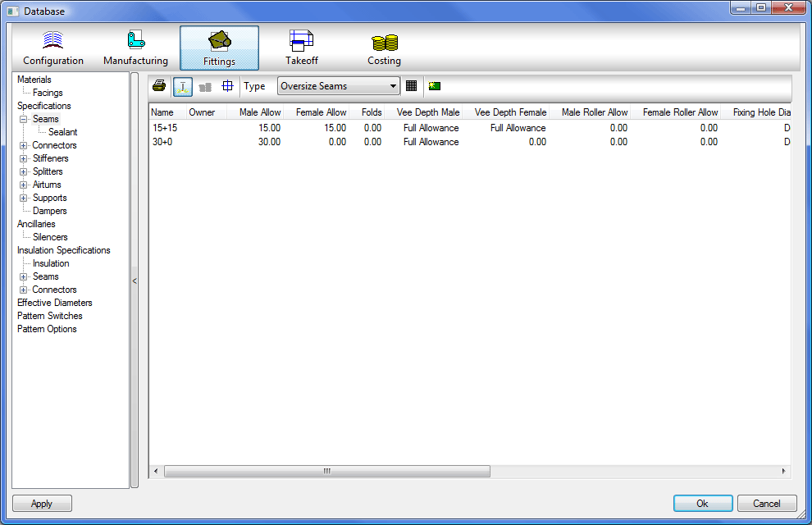
Task: Toggle the highlighted seam toolbar icon
Action: [x=183, y=86]
